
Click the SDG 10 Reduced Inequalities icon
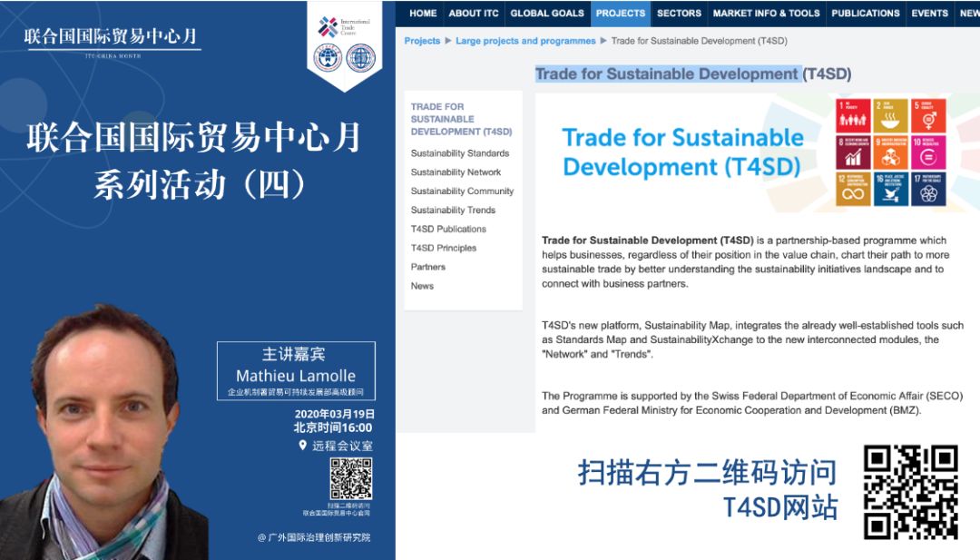pyautogui.click(x=928, y=152)
